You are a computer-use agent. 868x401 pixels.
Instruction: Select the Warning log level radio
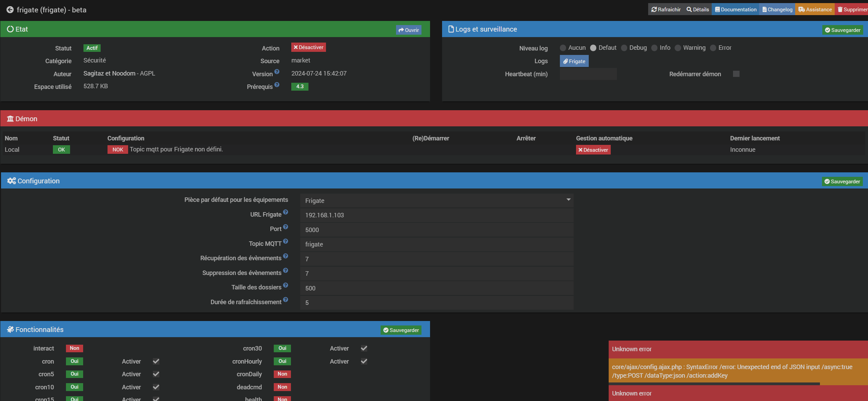pos(678,48)
